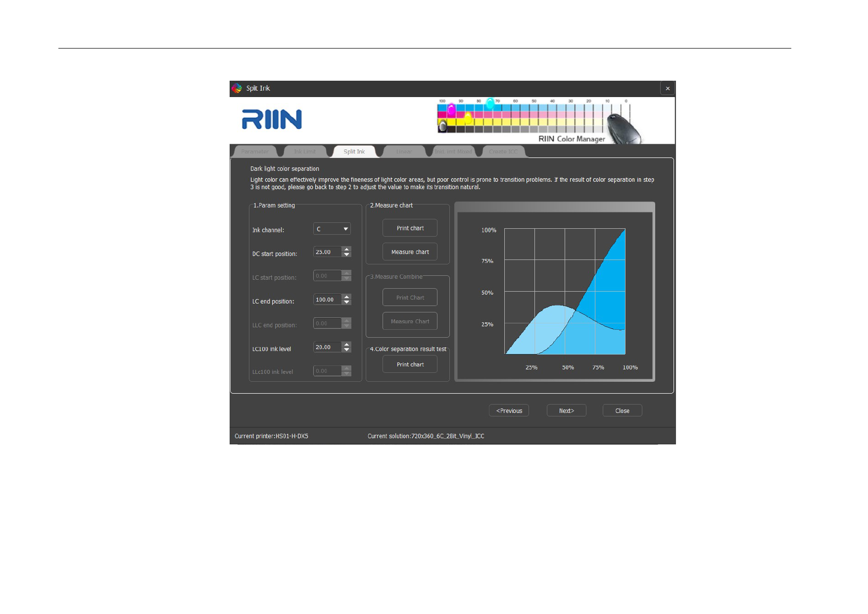Click the LC end position value field
868x614 pixels.
tap(327, 300)
